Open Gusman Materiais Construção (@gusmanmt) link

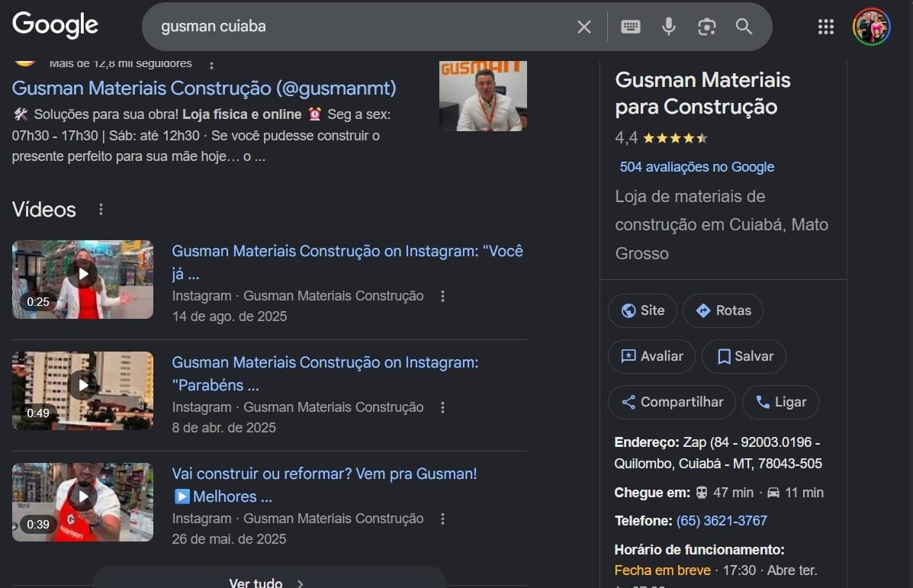coord(204,88)
